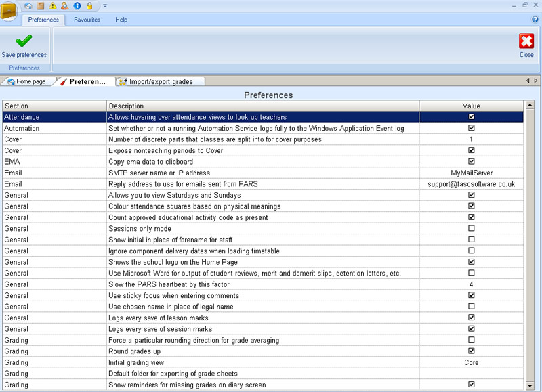
Task: Click the yellow warning triangle icon
Action: coord(53,6)
